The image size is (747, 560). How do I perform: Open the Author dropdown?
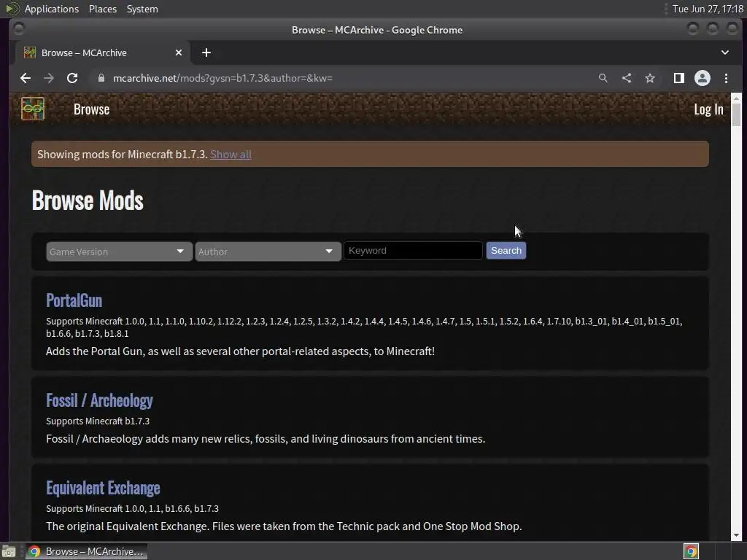click(x=268, y=252)
